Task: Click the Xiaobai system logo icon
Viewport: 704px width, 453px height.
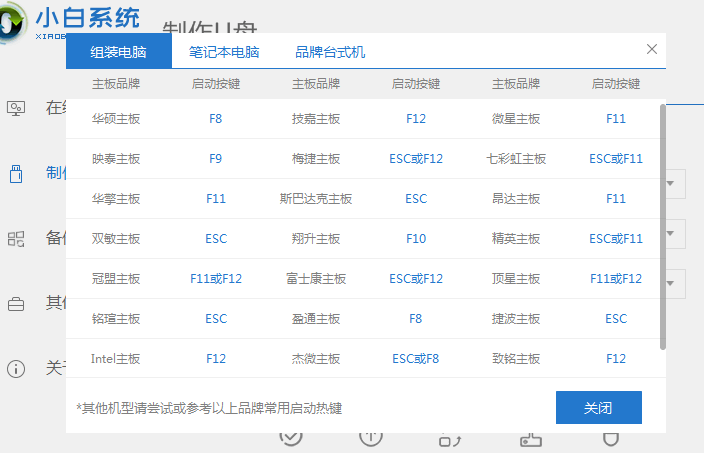Action: (x=12, y=22)
